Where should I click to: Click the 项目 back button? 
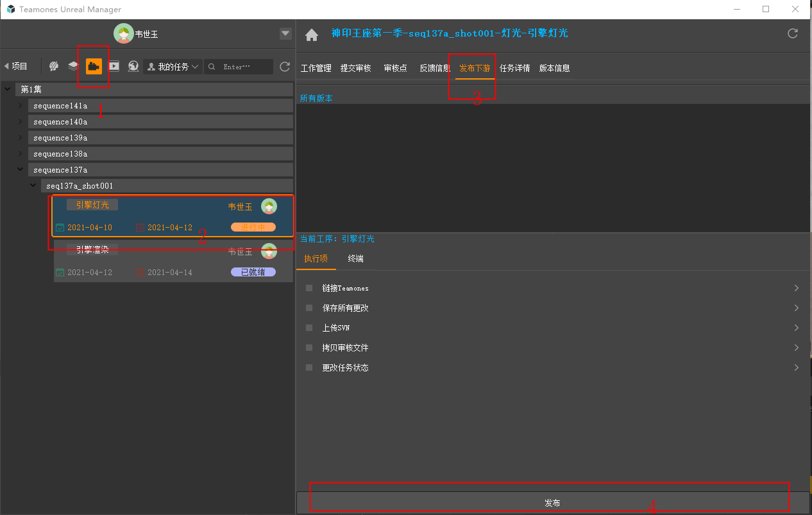point(16,66)
